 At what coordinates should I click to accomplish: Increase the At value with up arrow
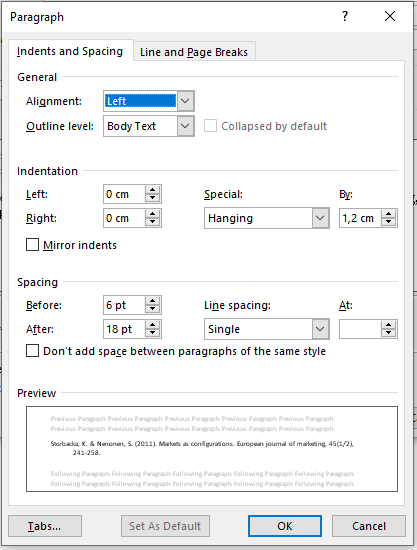pos(389,325)
